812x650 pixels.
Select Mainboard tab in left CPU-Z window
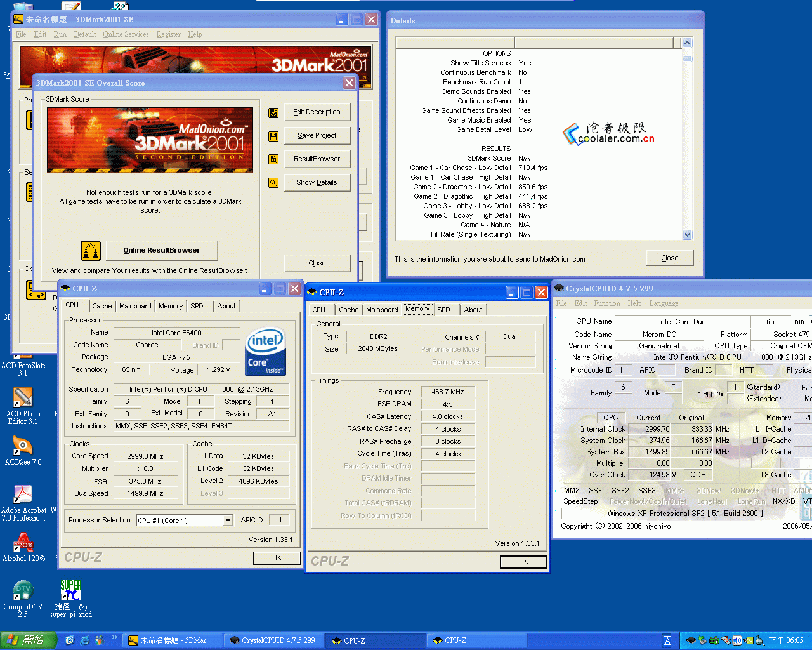[x=136, y=306]
